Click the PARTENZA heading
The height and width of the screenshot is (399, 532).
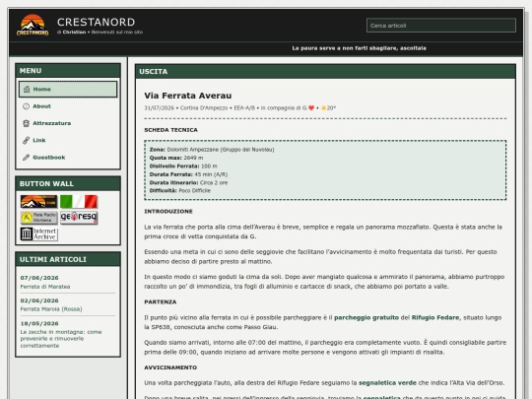coord(161,302)
